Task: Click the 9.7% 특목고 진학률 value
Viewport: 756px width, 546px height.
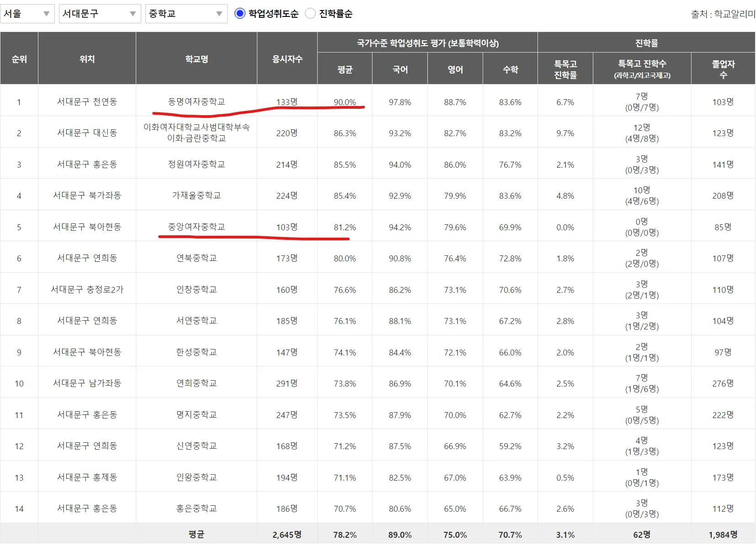Action: point(565,133)
